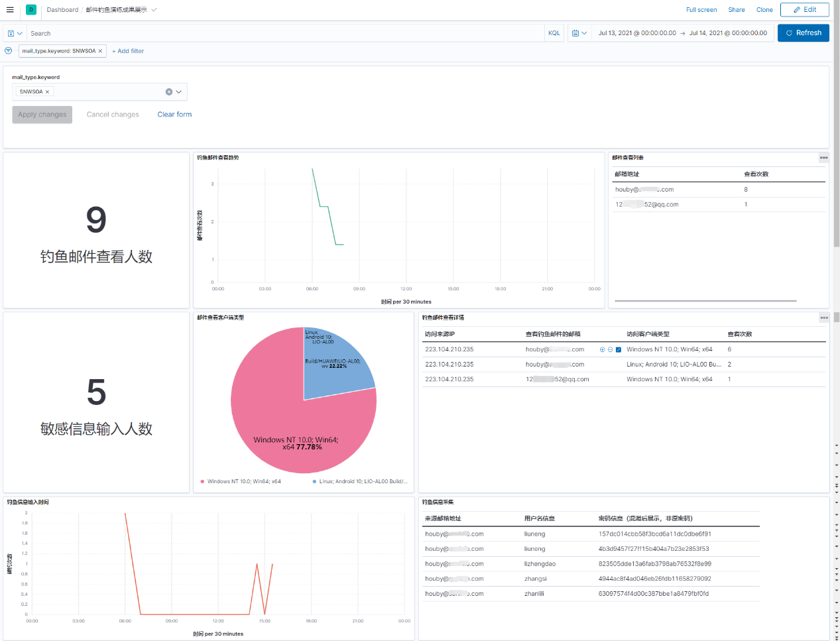Image resolution: width=840 pixels, height=641 pixels.
Task: Delete the mail_type.keyword: SNWSOA filter
Action: 100,51
